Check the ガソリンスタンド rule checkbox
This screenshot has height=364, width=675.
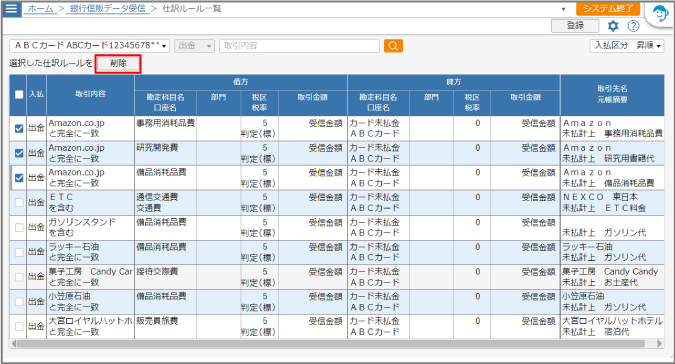pos(19,227)
